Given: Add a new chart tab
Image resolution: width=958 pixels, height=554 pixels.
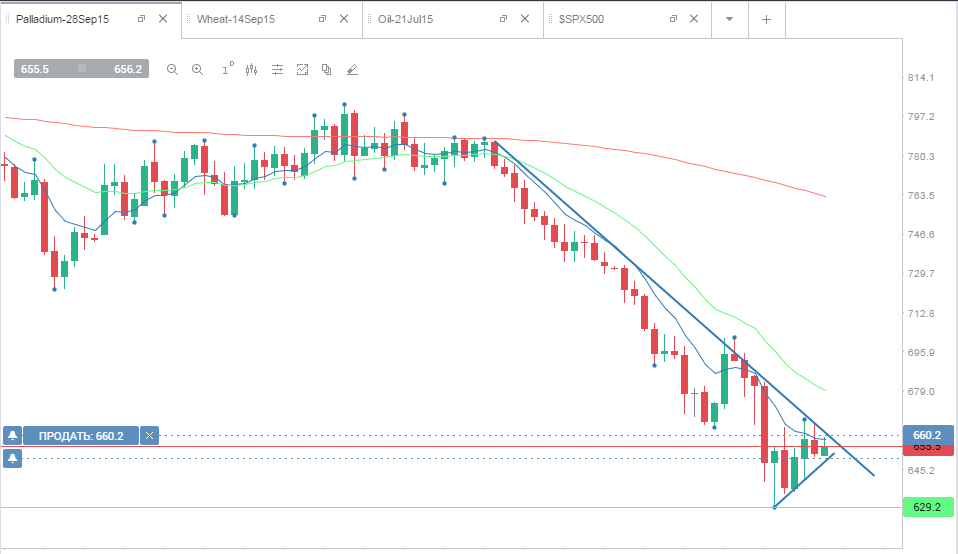Looking at the screenshot, I should click(766, 19).
